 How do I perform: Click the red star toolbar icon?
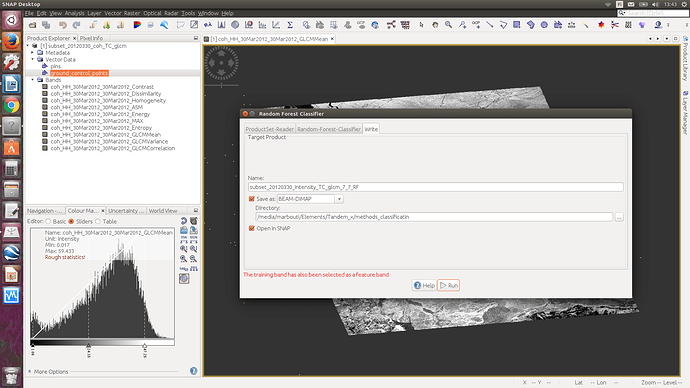coord(601,25)
